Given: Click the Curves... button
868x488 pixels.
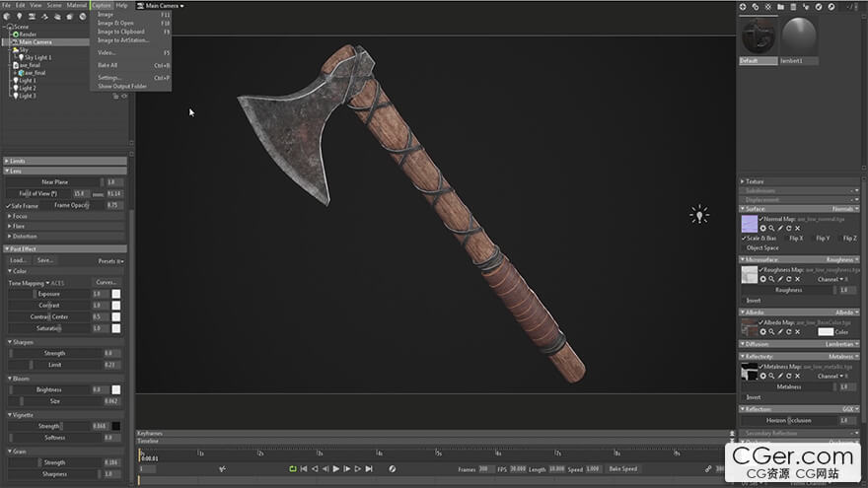Looking at the screenshot, I should (x=106, y=282).
